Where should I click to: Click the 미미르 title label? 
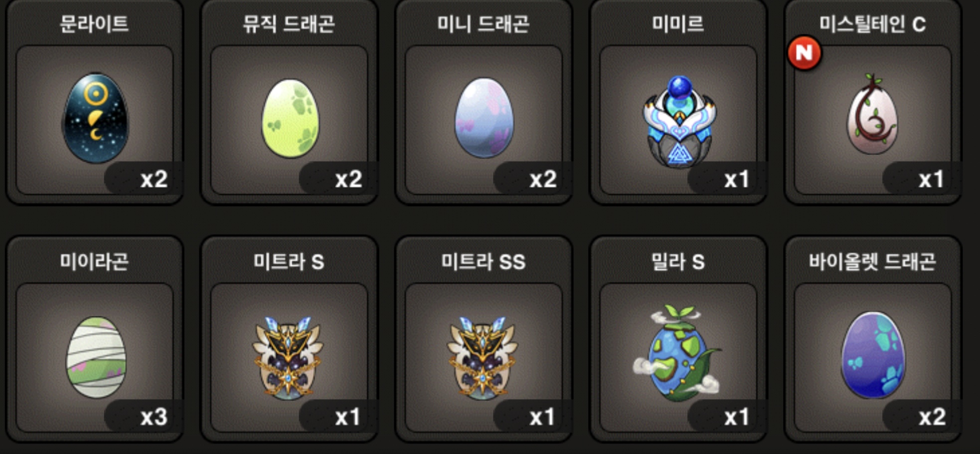pyautogui.click(x=678, y=23)
